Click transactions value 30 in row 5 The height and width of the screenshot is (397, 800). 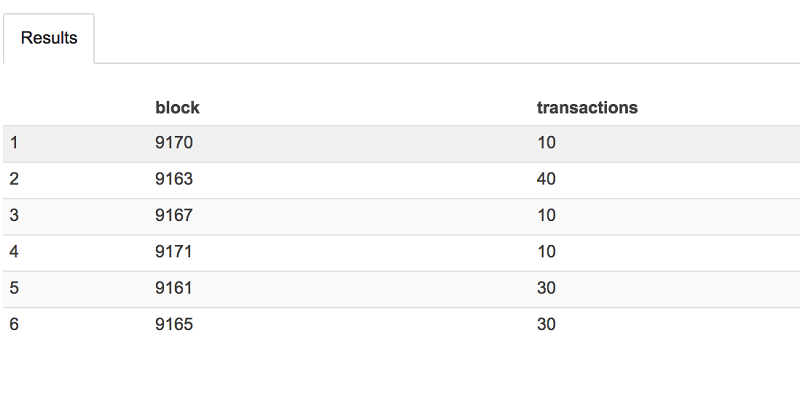click(546, 288)
